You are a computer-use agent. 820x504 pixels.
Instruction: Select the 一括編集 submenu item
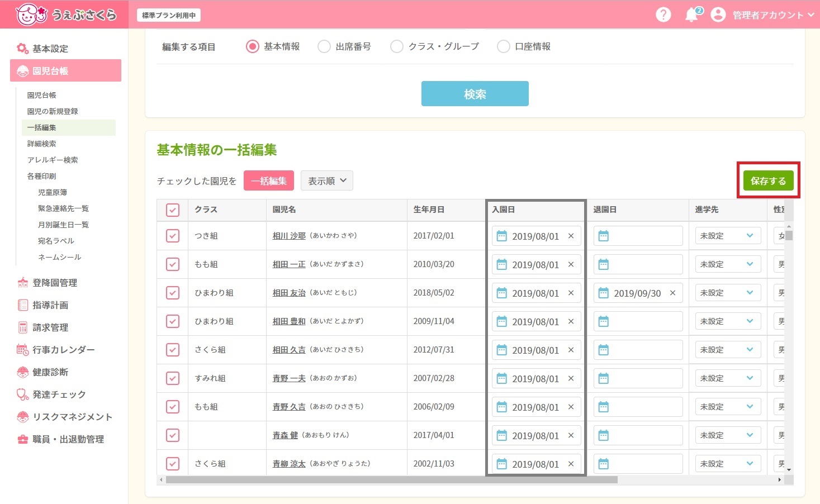[69, 127]
